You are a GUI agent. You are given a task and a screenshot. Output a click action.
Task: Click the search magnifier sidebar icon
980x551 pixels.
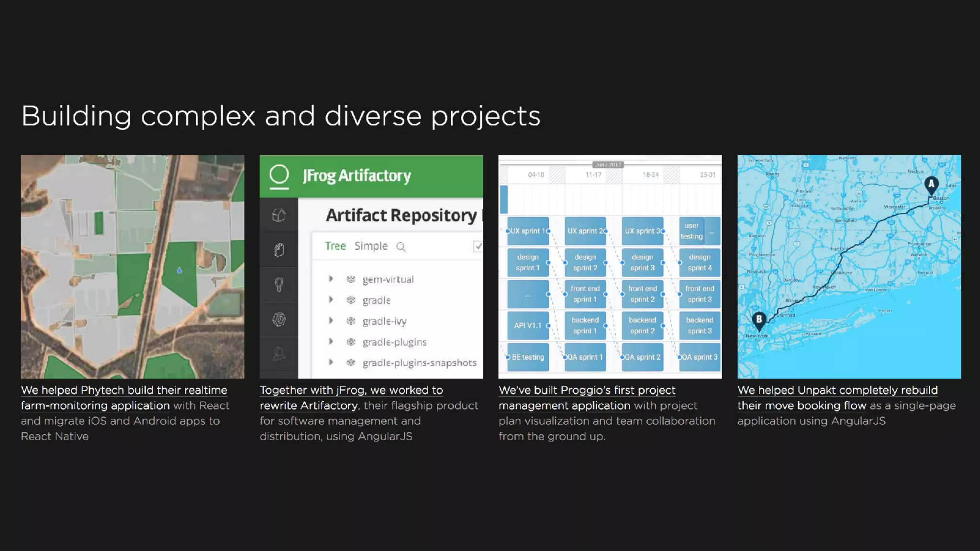(279, 285)
